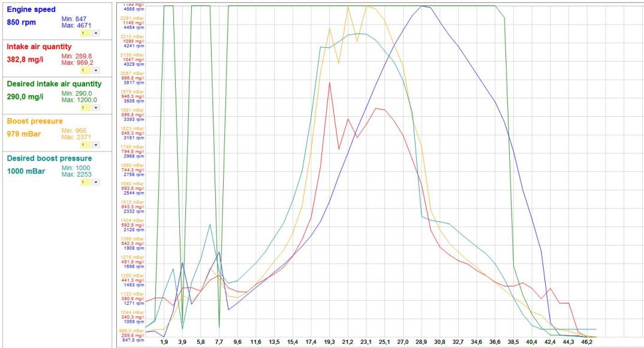Click the 979 mBar current value
This screenshot has width=644, height=348.
point(24,134)
